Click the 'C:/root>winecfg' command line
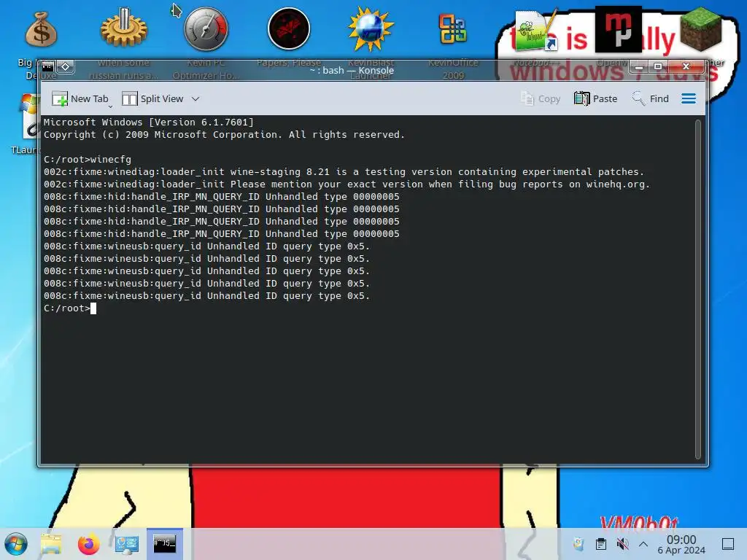This screenshot has height=560, width=747. tap(88, 160)
